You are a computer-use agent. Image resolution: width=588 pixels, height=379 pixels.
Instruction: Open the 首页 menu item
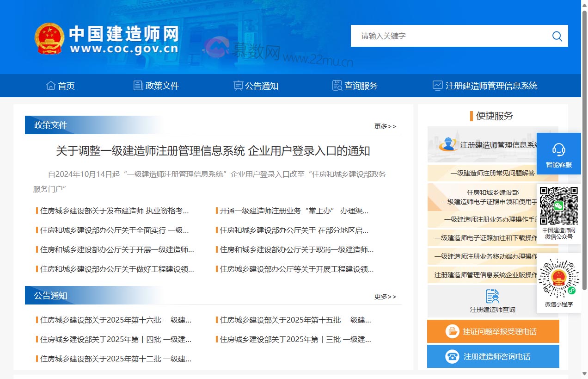pyautogui.click(x=66, y=86)
